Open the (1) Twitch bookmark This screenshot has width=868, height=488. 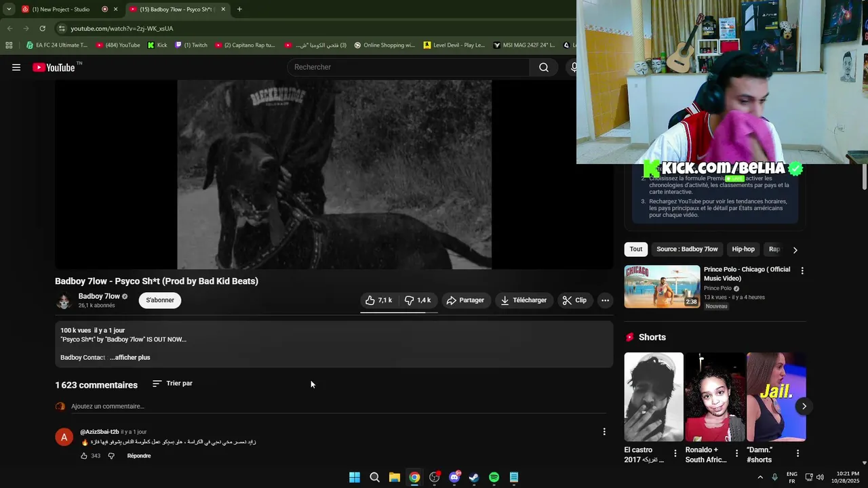click(x=191, y=45)
